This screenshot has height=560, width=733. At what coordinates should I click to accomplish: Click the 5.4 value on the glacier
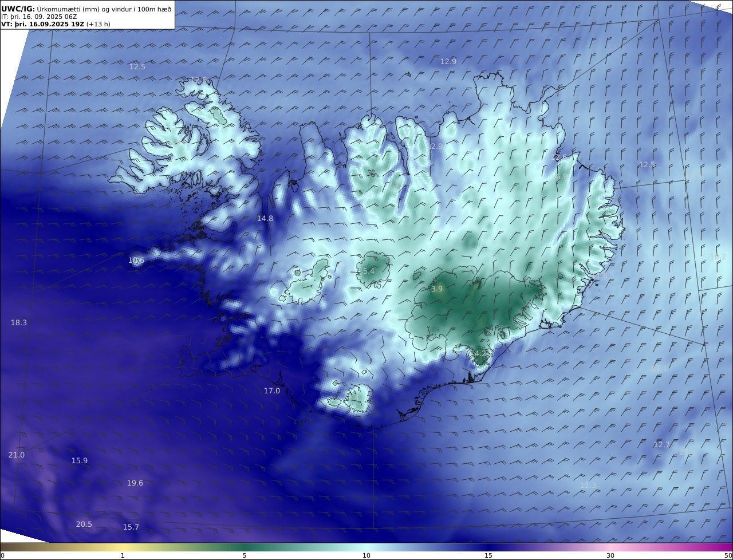tap(369, 271)
